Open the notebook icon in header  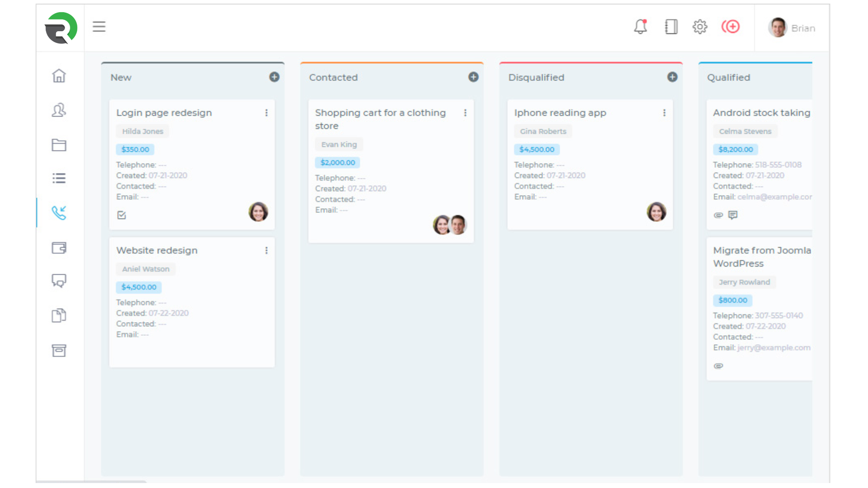[x=671, y=27]
